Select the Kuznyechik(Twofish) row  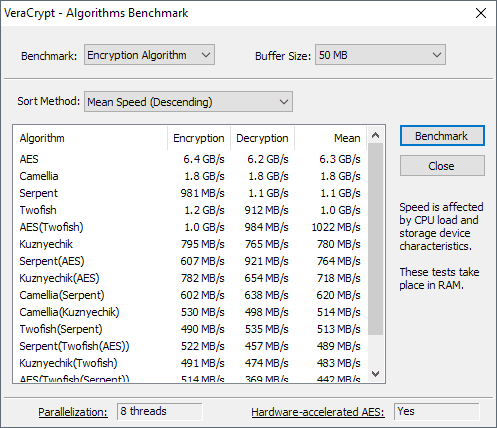click(190, 363)
